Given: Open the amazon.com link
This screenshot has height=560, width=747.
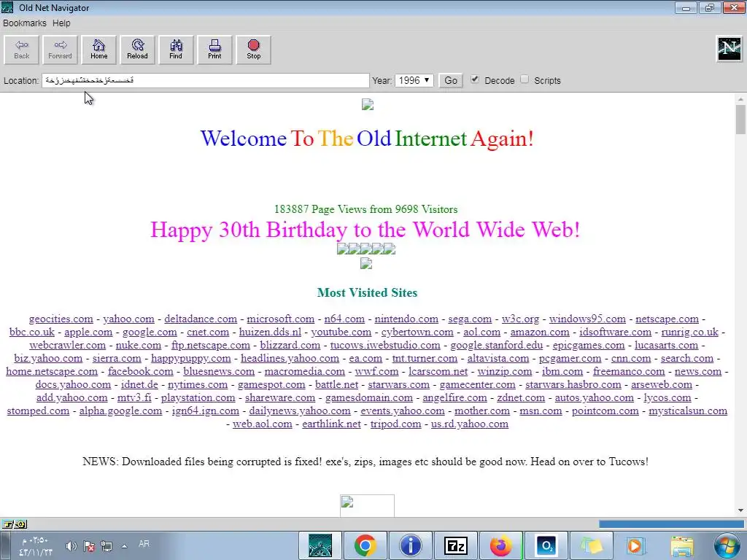Looking at the screenshot, I should pos(540,332).
